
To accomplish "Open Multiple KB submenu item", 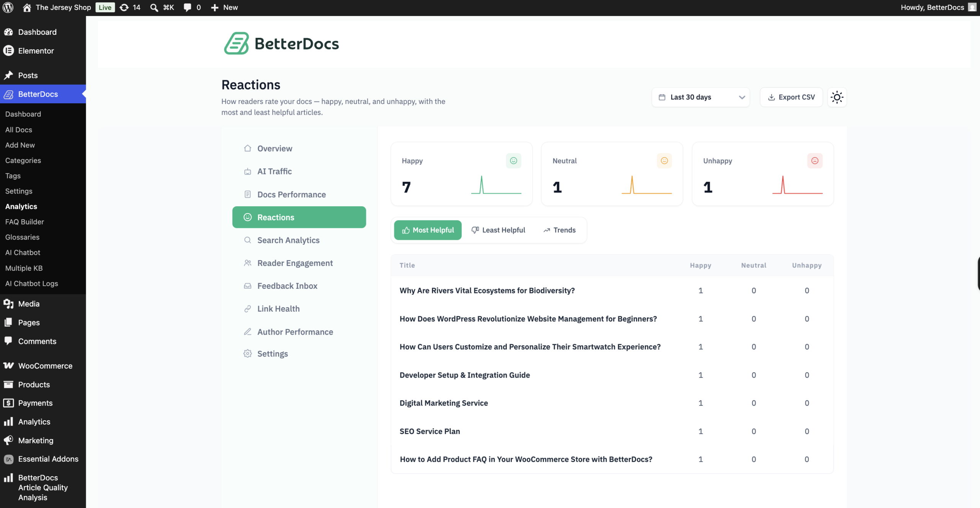I will coord(24,268).
